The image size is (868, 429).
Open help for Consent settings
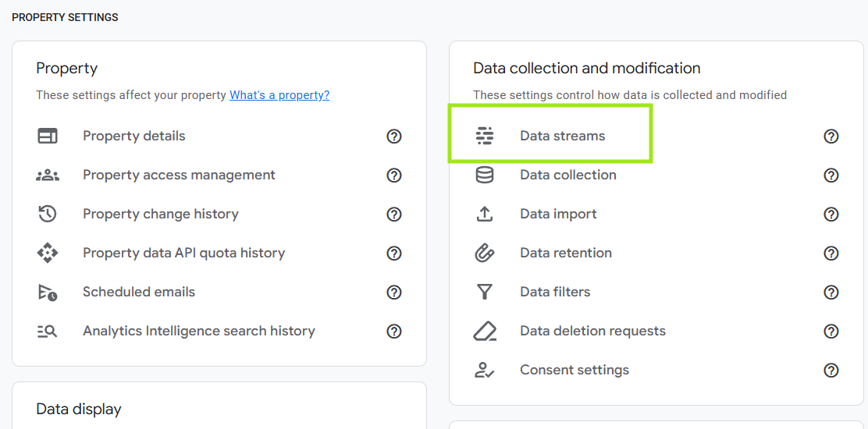pos(831,370)
